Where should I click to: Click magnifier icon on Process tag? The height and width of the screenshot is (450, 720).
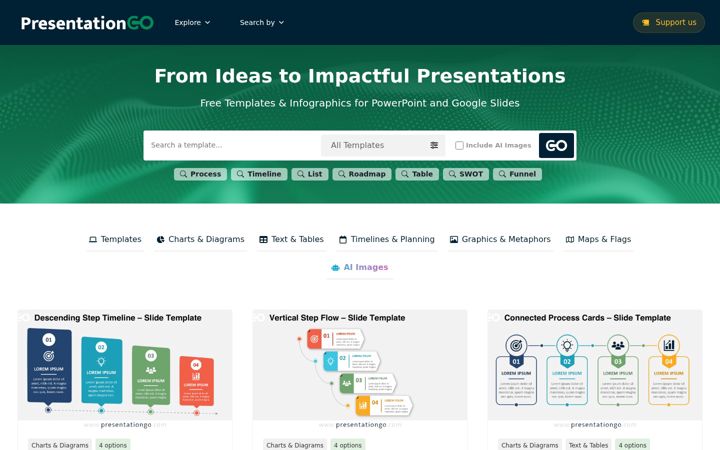183,174
